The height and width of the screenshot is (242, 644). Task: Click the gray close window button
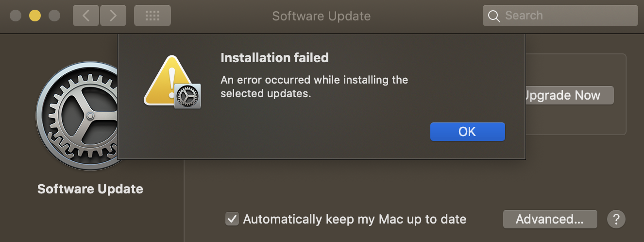click(16, 16)
